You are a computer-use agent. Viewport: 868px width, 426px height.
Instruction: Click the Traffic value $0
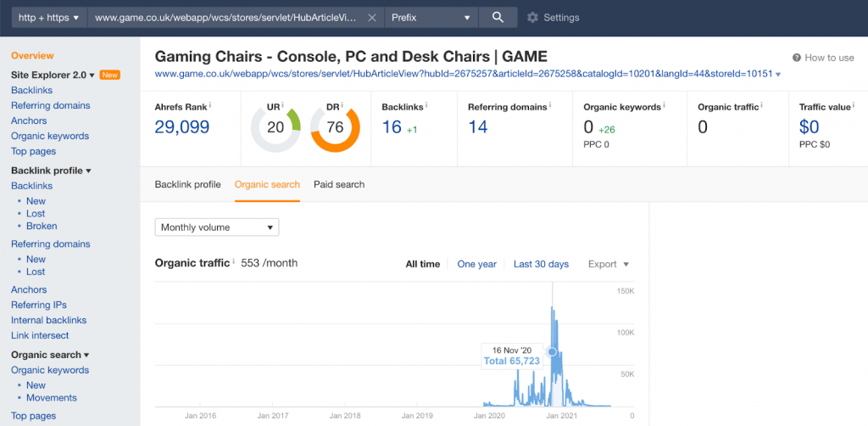pyautogui.click(x=810, y=127)
